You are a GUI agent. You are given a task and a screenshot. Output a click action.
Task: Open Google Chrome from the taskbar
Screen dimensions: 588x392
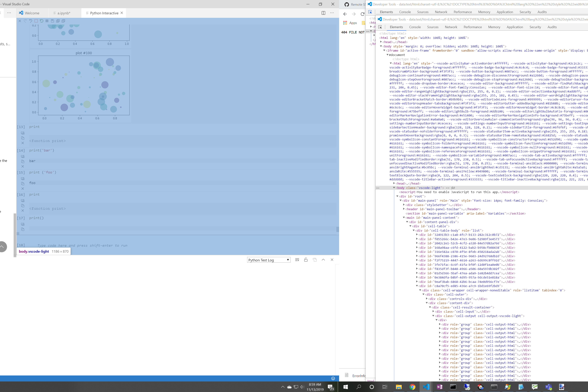coord(412,387)
